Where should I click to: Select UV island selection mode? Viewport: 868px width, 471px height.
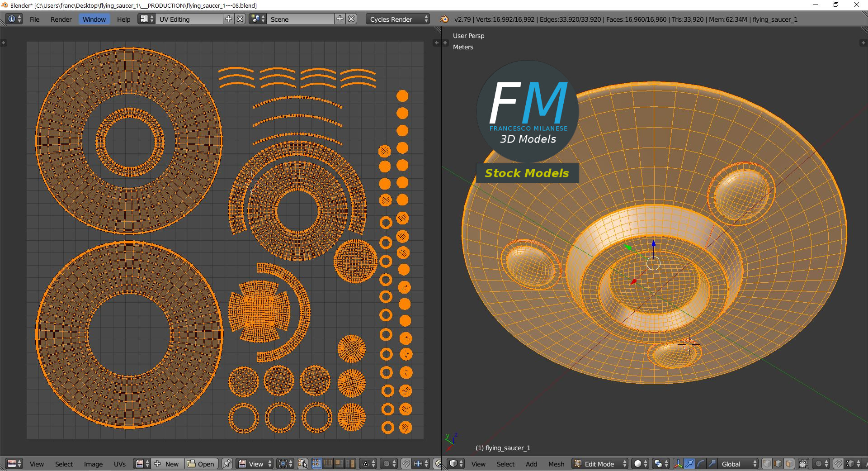point(350,464)
